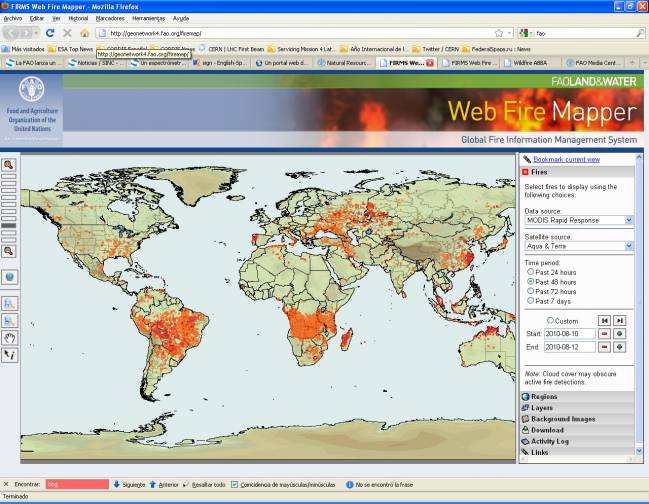Open the Marcadores menu
The image size is (649, 504).
110,19
